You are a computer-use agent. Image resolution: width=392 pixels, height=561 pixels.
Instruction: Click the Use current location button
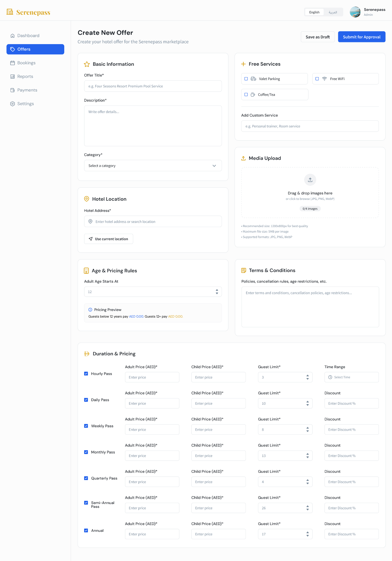click(109, 239)
